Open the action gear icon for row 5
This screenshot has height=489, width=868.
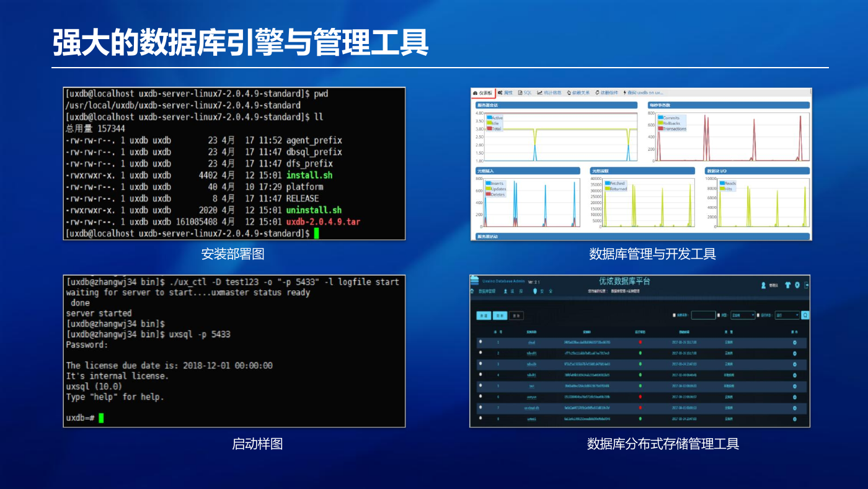pos(795,386)
